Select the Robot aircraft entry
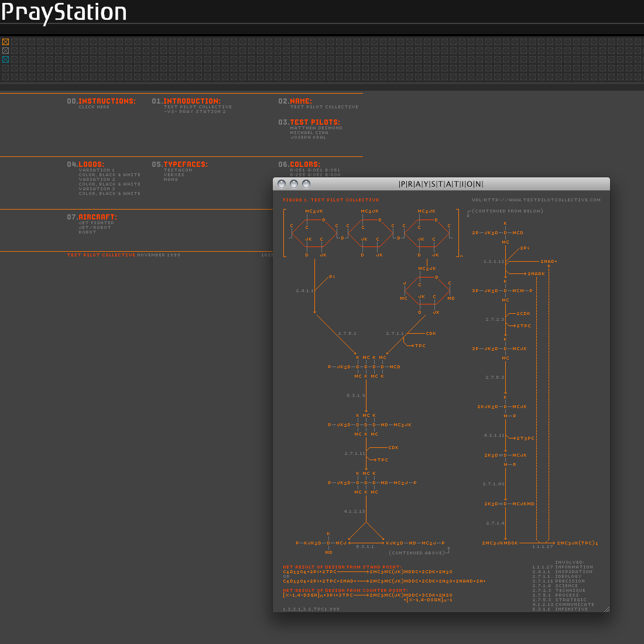The height and width of the screenshot is (644, 644). click(x=87, y=232)
